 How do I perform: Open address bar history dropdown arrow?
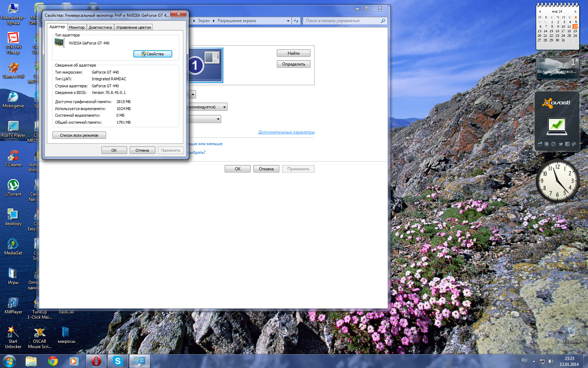tap(288, 21)
